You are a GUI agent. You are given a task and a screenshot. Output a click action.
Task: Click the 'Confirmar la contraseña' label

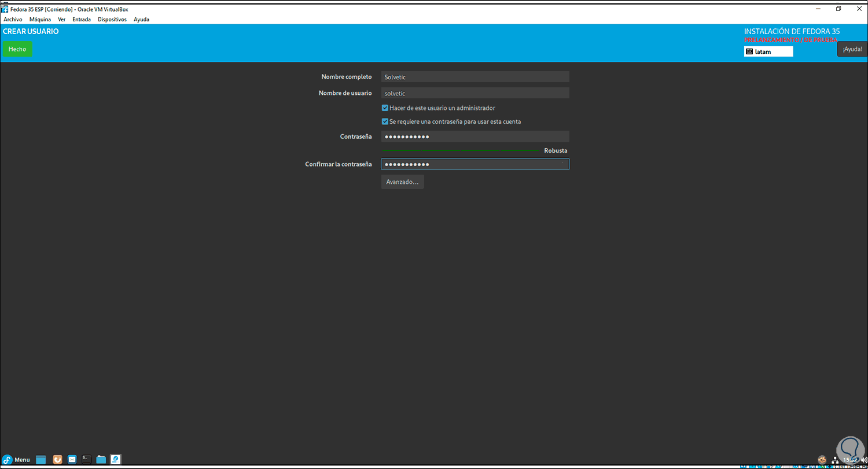tap(339, 164)
